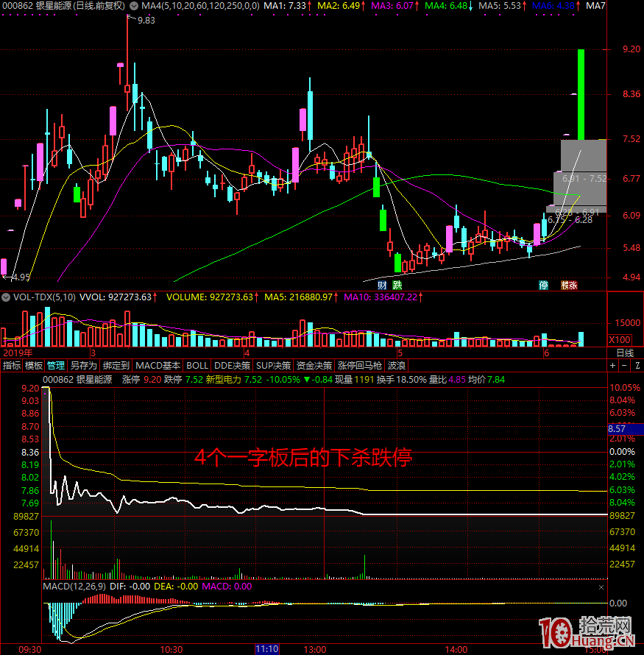Close the MACD panel with X

(601, 587)
